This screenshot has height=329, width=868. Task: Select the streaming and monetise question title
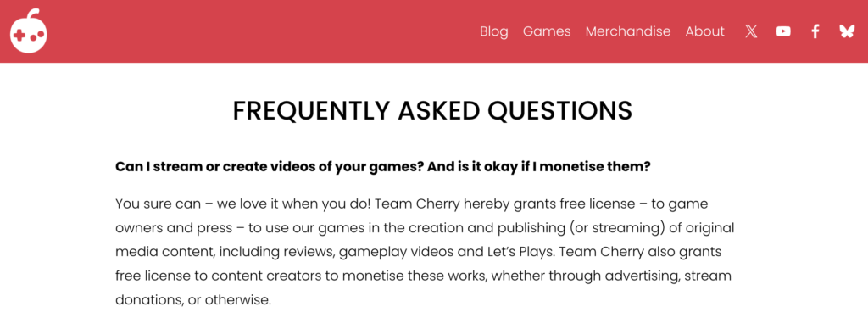pos(382,167)
